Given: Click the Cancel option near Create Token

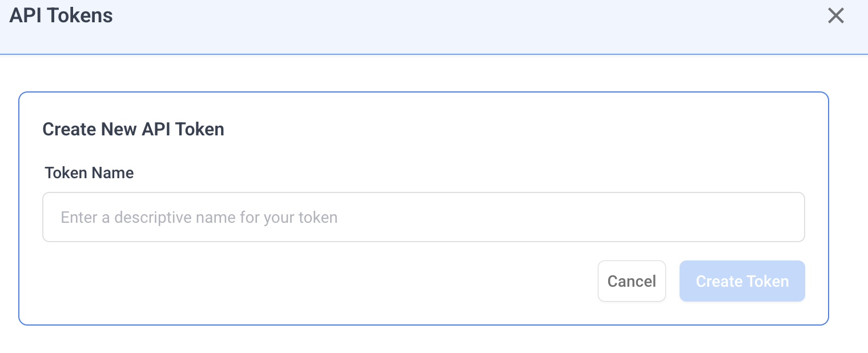Looking at the screenshot, I should (632, 281).
